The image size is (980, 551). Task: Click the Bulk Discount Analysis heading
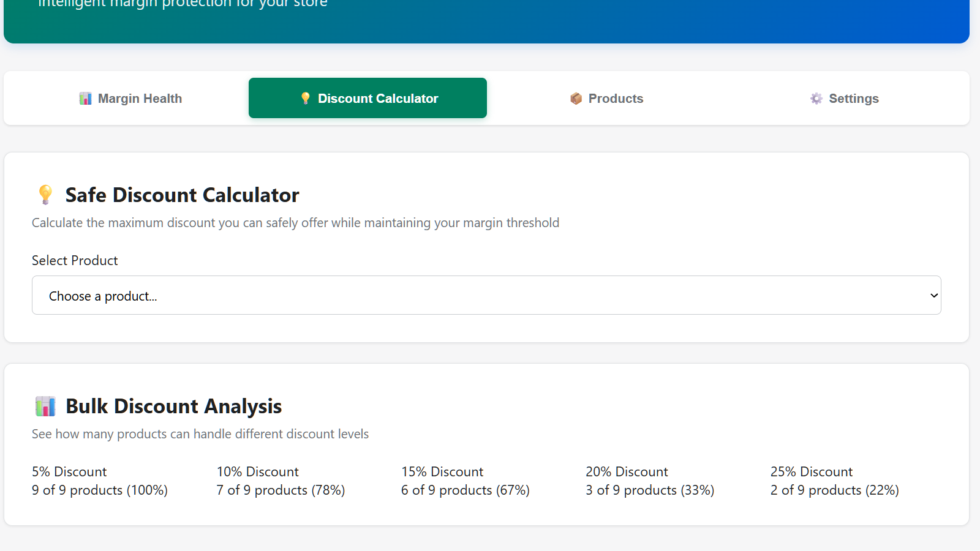coord(173,405)
